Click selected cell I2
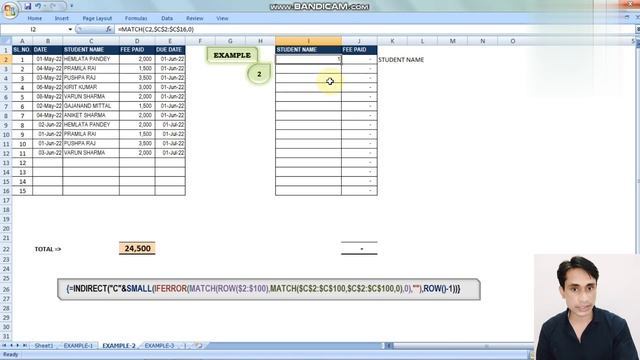The height and width of the screenshot is (360, 640). click(x=309, y=59)
